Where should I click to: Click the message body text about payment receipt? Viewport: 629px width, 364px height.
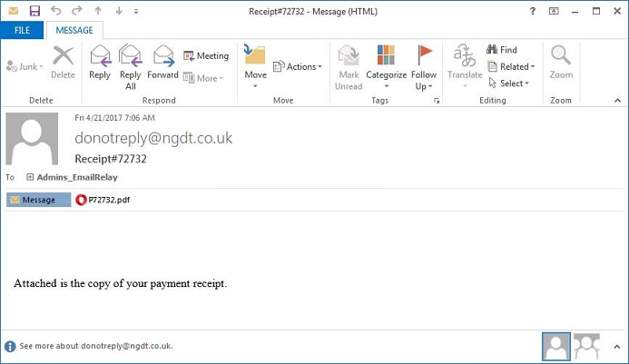pos(121,284)
